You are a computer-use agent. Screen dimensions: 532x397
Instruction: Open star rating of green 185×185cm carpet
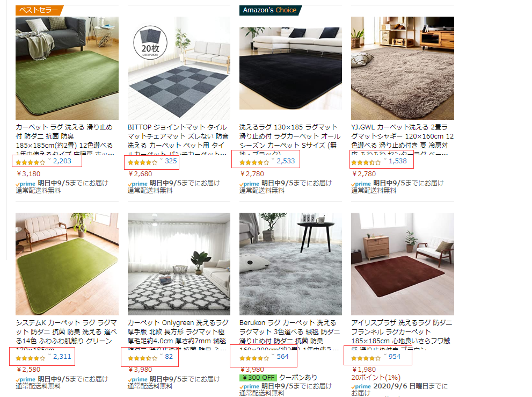[30, 162]
